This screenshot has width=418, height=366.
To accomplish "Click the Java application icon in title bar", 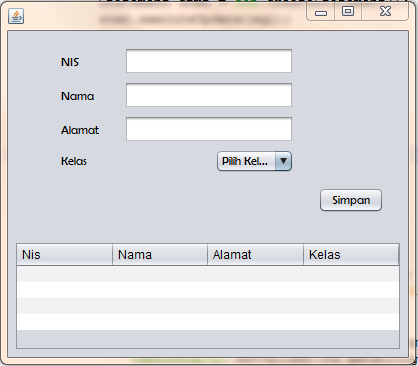I will [16, 16].
